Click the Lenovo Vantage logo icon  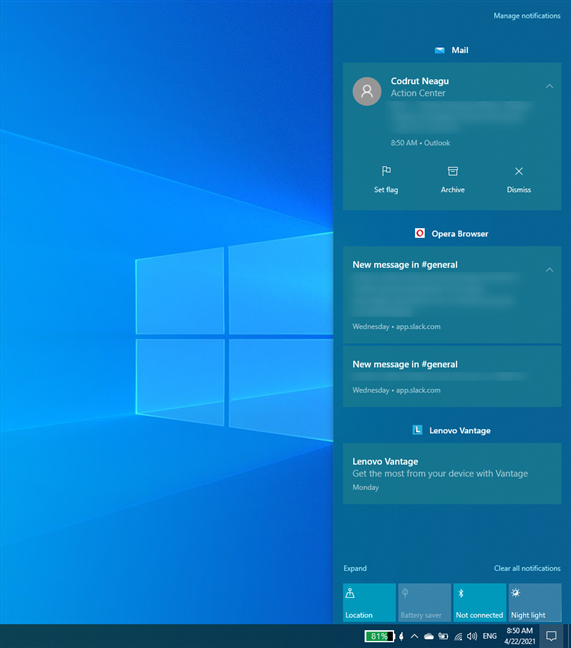point(417,430)
